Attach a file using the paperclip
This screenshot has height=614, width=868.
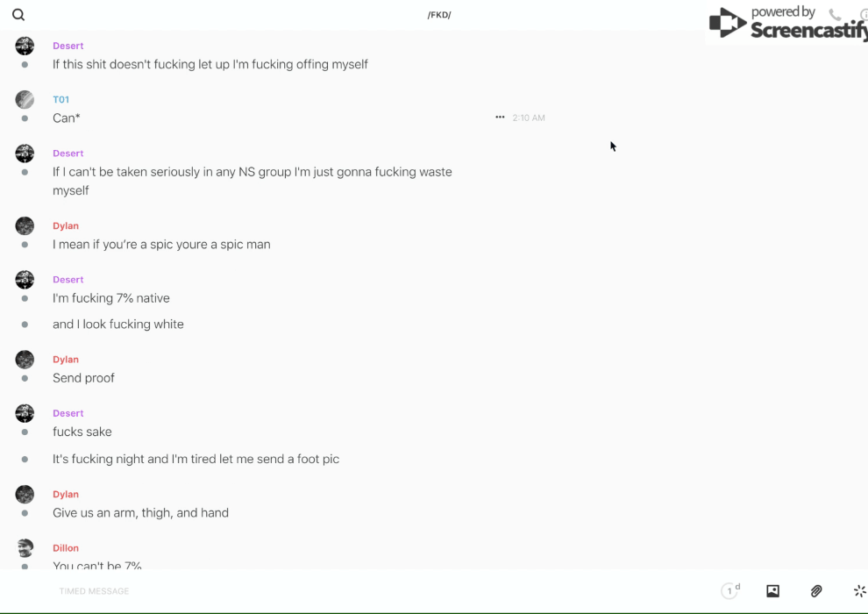point(816,591)
